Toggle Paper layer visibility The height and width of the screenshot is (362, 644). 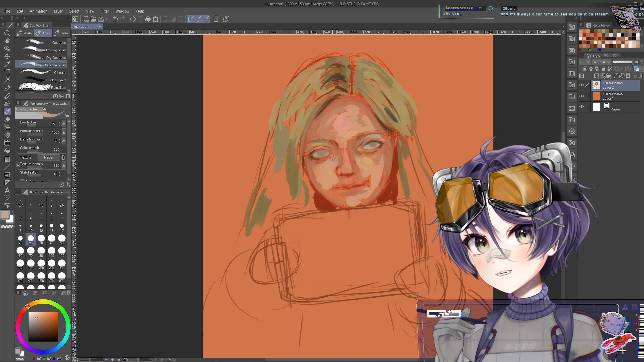pyautogui.click(x=581, y=107)
